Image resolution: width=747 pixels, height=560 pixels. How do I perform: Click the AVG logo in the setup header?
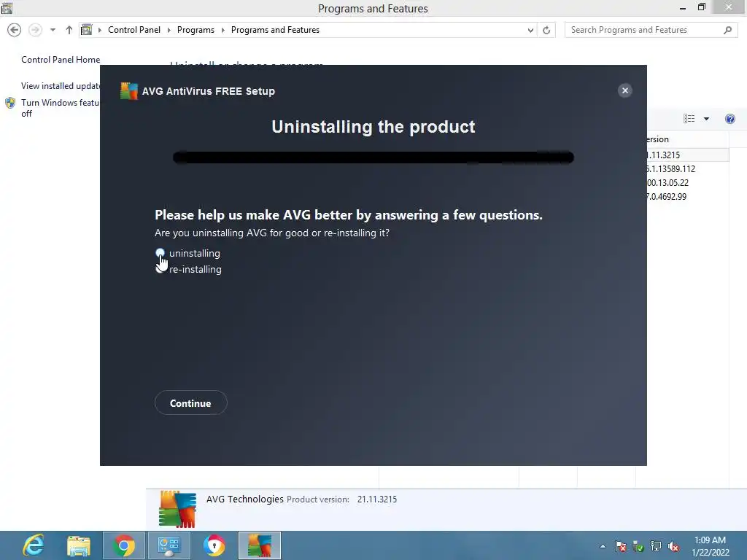coord(128,91)
